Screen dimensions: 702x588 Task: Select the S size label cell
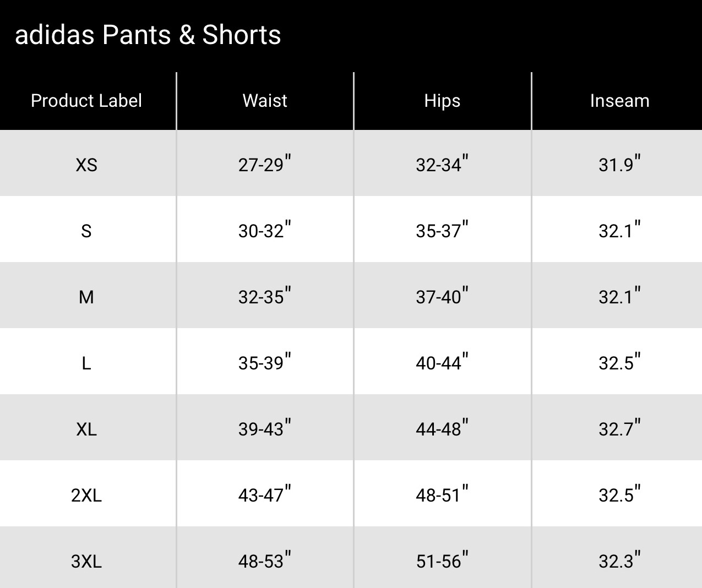pyautogui.click(x=86, y=231)
